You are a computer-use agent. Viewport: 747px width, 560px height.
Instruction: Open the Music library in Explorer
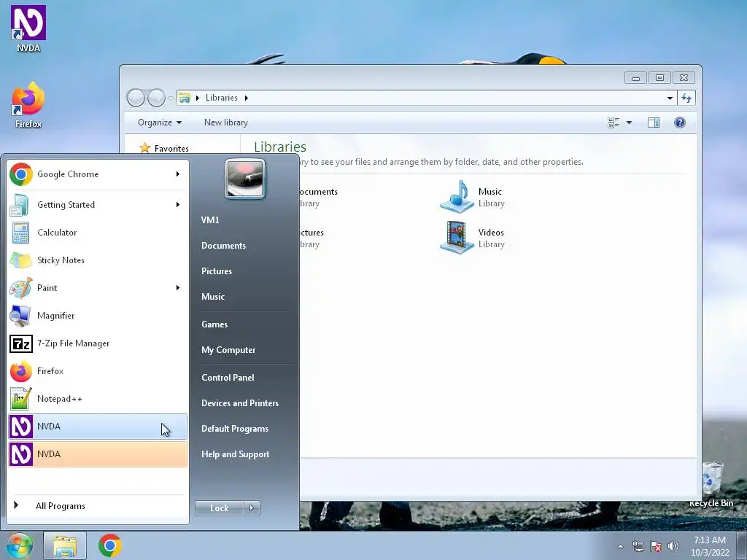pyautogui.click(x=472, y=197)
